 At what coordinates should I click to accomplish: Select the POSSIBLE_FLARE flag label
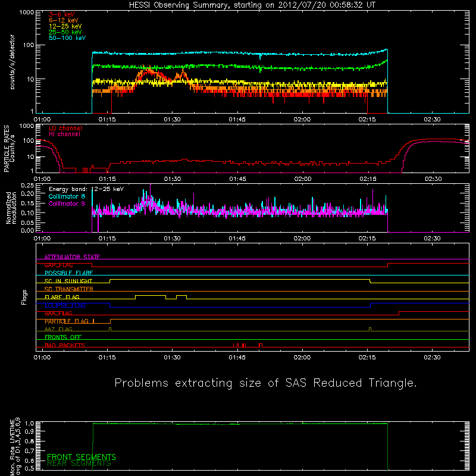[68, 273]
